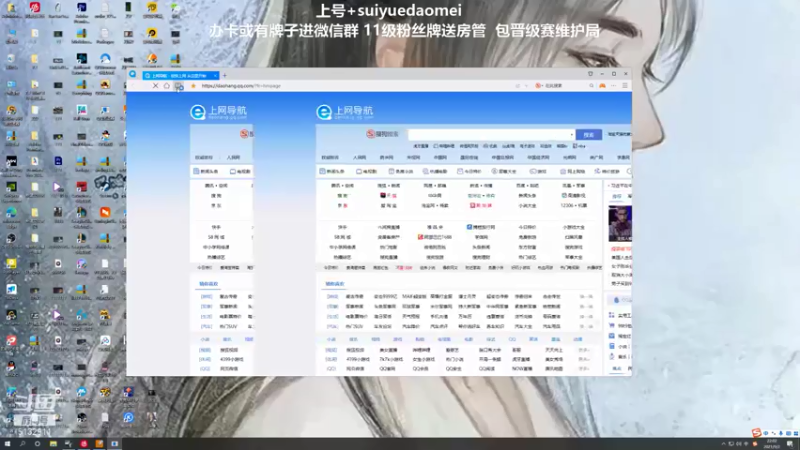Click the left 上网导航 logo on page
800x450 pixels.
point(218,112)
